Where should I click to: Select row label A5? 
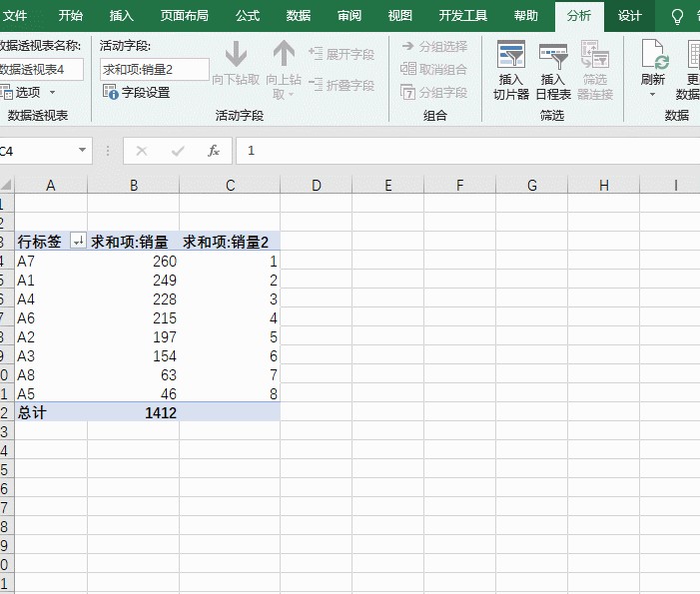pos(51,393)
